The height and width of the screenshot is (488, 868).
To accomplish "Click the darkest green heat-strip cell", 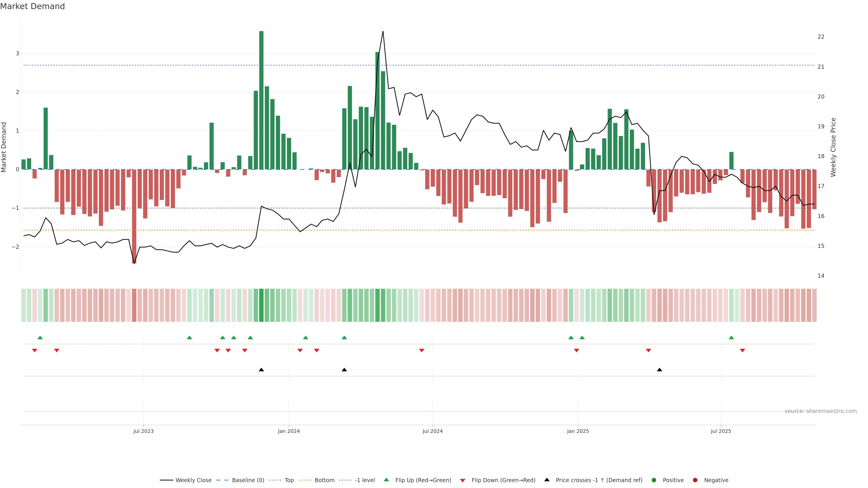I will 261,305.
